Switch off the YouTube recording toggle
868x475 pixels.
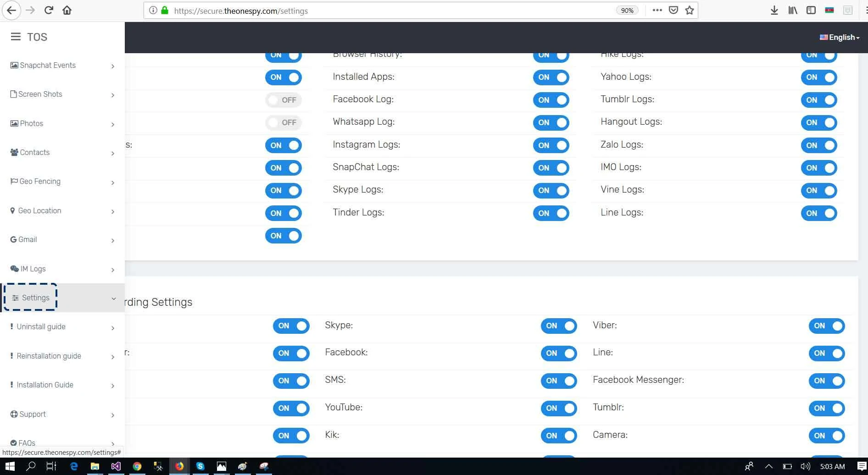[x=558, y=408]
